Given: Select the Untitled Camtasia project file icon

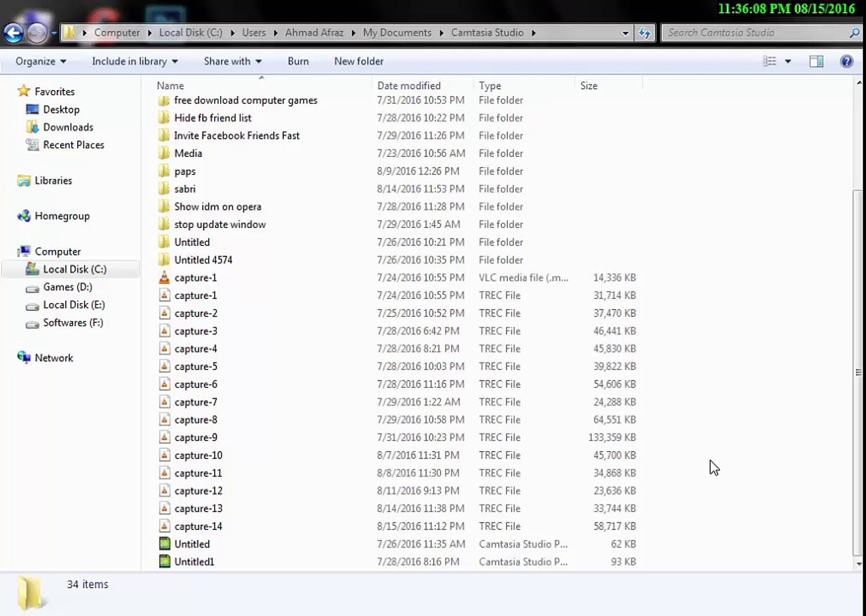Looking at the screenshot, I should [x=164, y=544].
